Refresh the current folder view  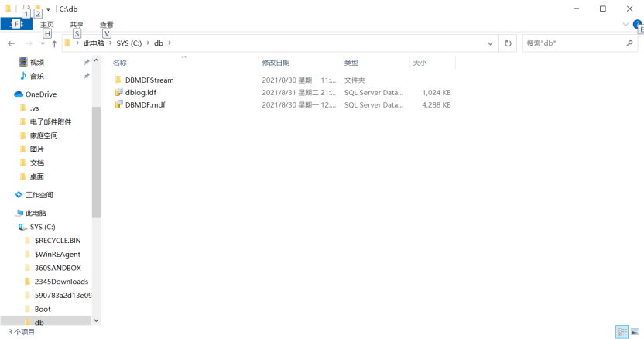[x=508, y=43]
